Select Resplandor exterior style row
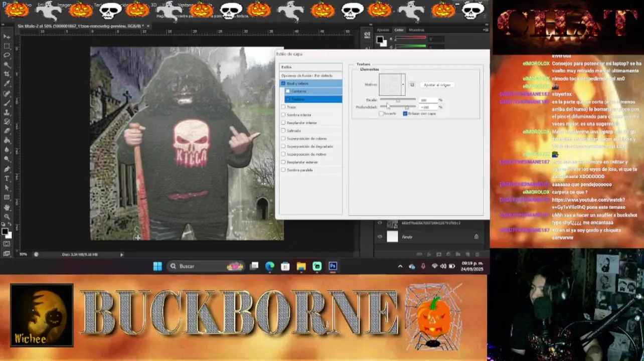 311,162
